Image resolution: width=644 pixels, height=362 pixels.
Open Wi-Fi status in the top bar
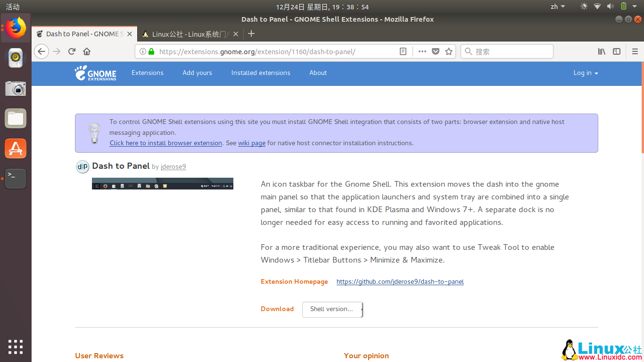point(597,7)
